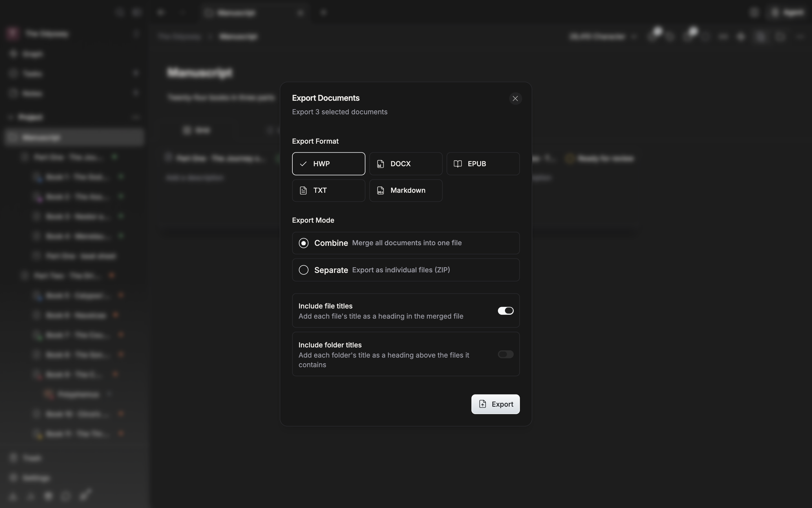The image size is (812, 508).
Task: Click 'Export 3 selected documents' subtitle
Action: [339, 112]
